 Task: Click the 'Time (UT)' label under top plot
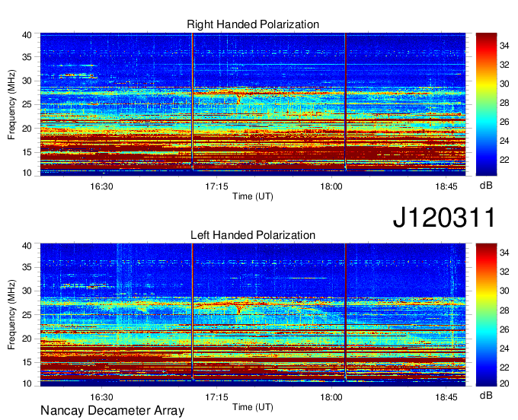253,196
